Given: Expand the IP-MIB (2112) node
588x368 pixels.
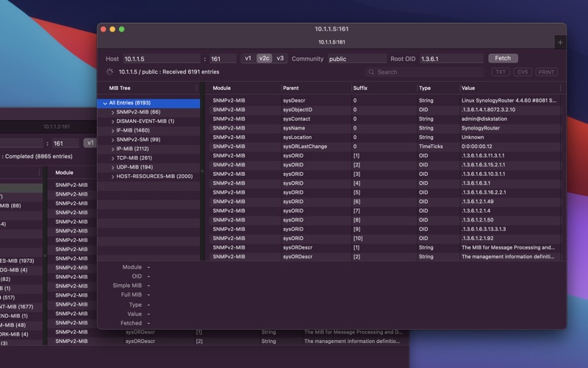Looking at the screenshot, I should 112,149.
